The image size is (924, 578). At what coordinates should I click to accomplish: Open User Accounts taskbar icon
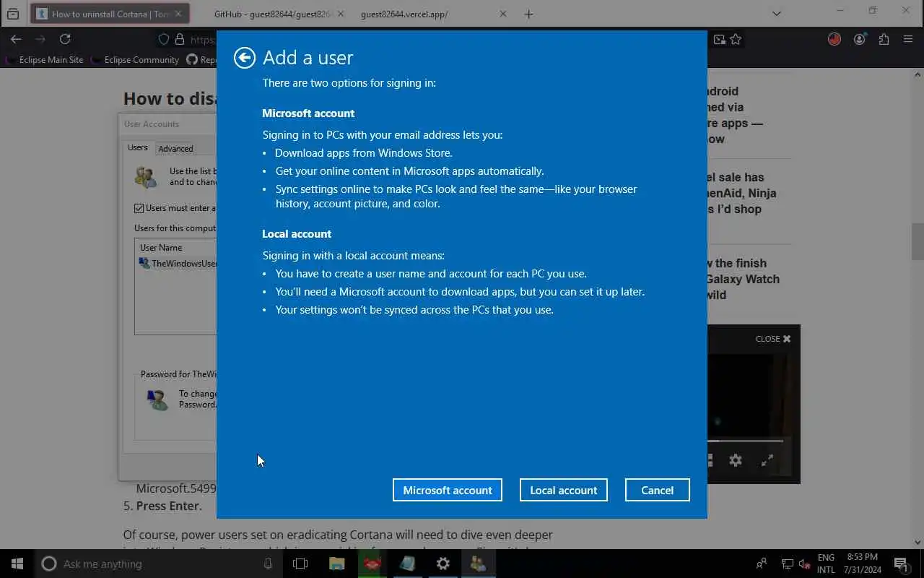pos(479,564)
